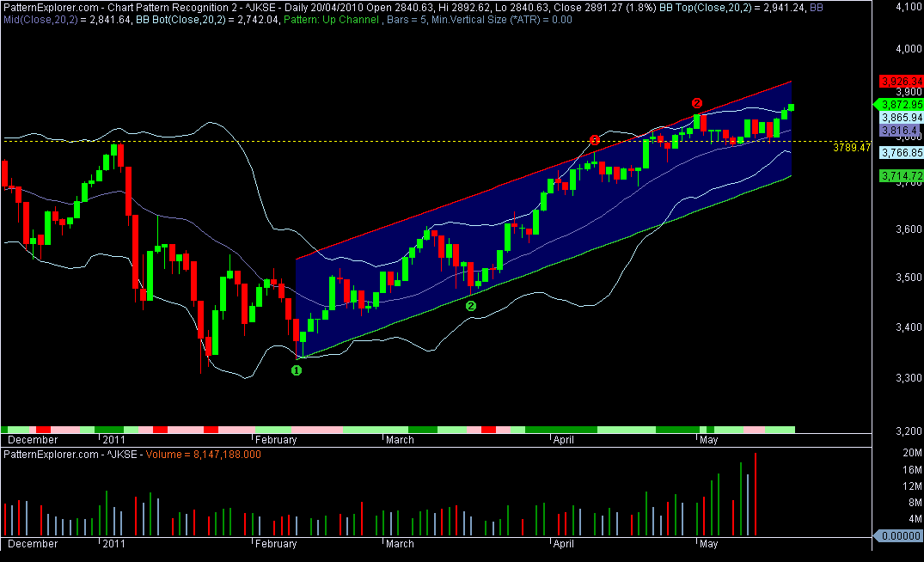Screen dimensions: 924x562
Task: Click the 12M volume axis label
Action: 912,486
